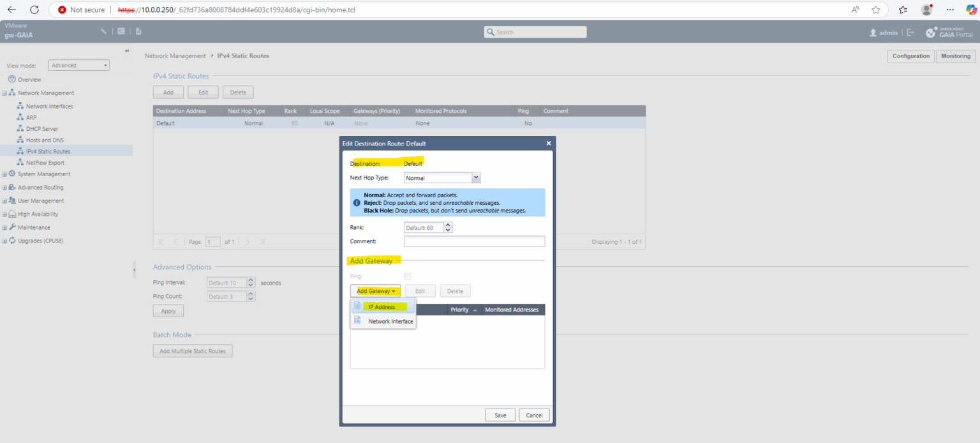Expand the Advanced Routing section
980x443 pixels.
[5, 187]
